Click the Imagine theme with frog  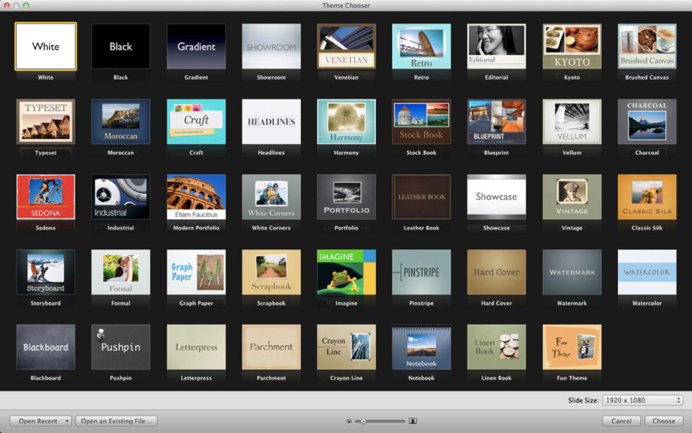click(x=346, y=272)
